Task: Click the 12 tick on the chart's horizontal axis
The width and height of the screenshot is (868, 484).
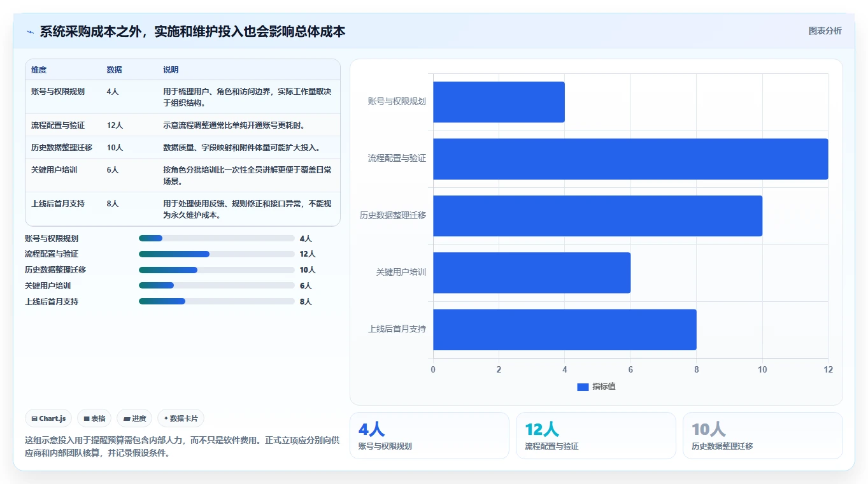Action: tap(828, 369)
